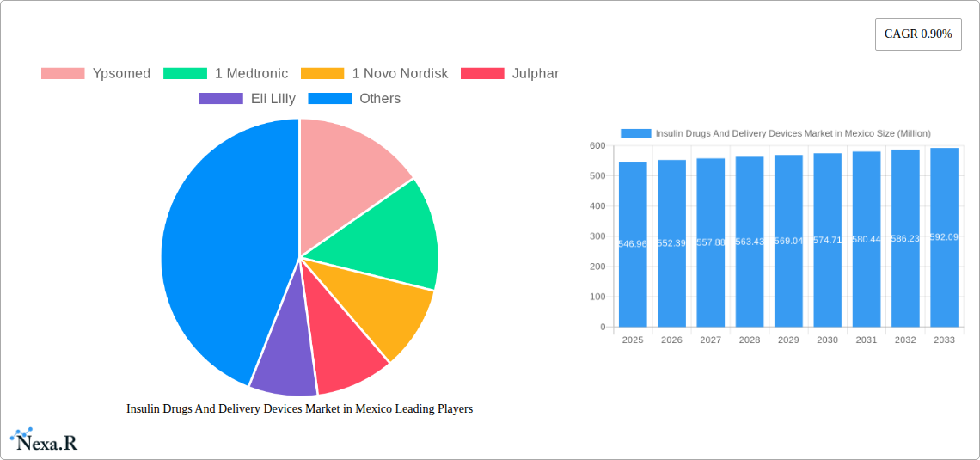Screen dimensions: 980x460
Task: Click the 2033 x-axis label
Action: point(945,340)
